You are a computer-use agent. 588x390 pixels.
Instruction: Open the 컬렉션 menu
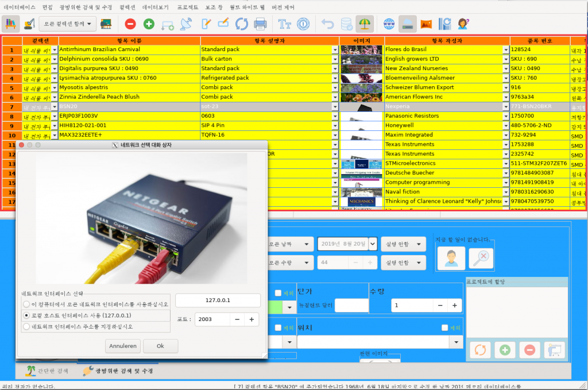[127, 7]
